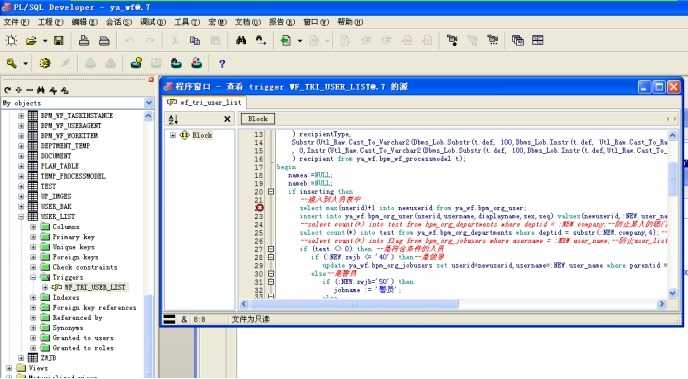Screen dimensions: 688x379
Task: Click the green Execute icon
Action: [286, 41]
